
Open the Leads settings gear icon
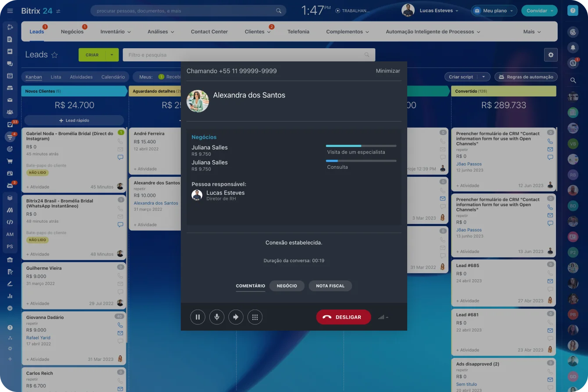[x=551, y=55]
